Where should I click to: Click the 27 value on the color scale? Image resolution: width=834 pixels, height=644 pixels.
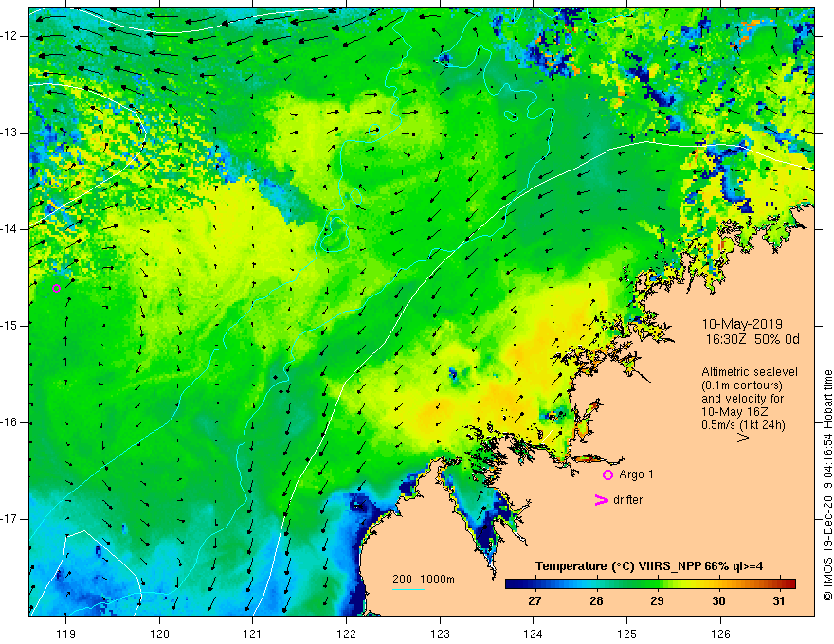coord(535,601)
